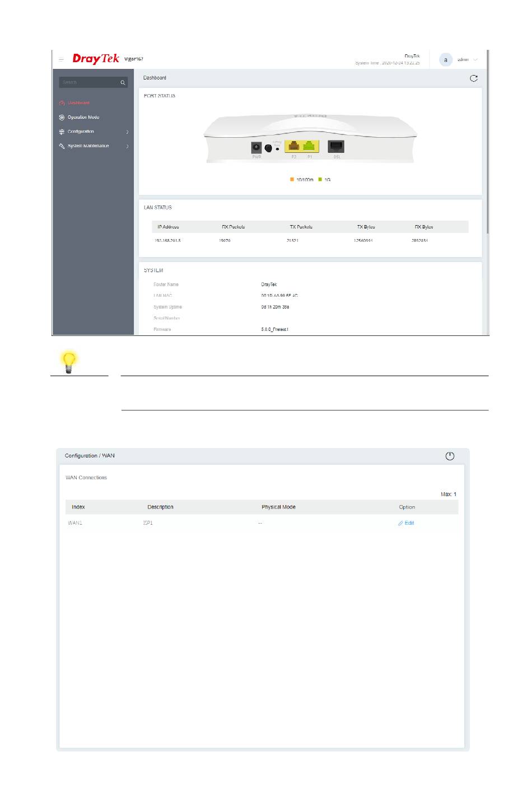Open the Dashboard menu item

78,103
